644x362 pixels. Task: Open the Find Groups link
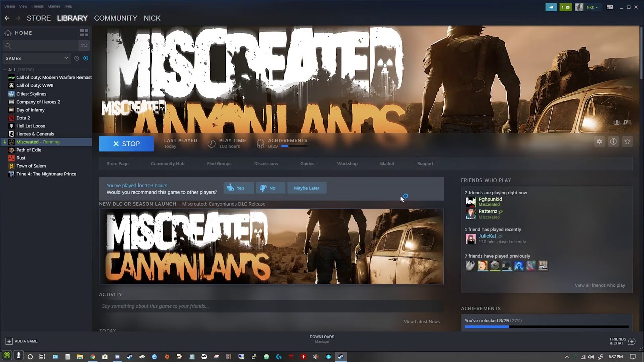click(219, 164)
